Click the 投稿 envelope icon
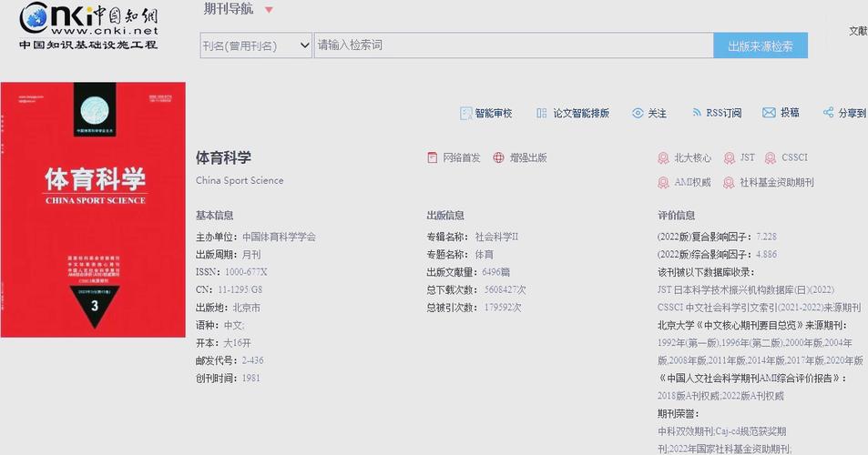868x455 pixels. [769, 113]
